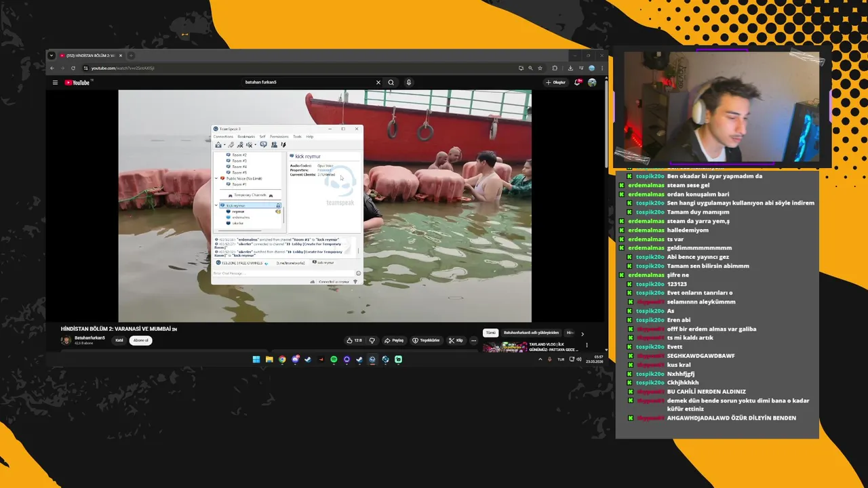
Task: Switch to kick reymur chat tab
Action: point(323,262)
